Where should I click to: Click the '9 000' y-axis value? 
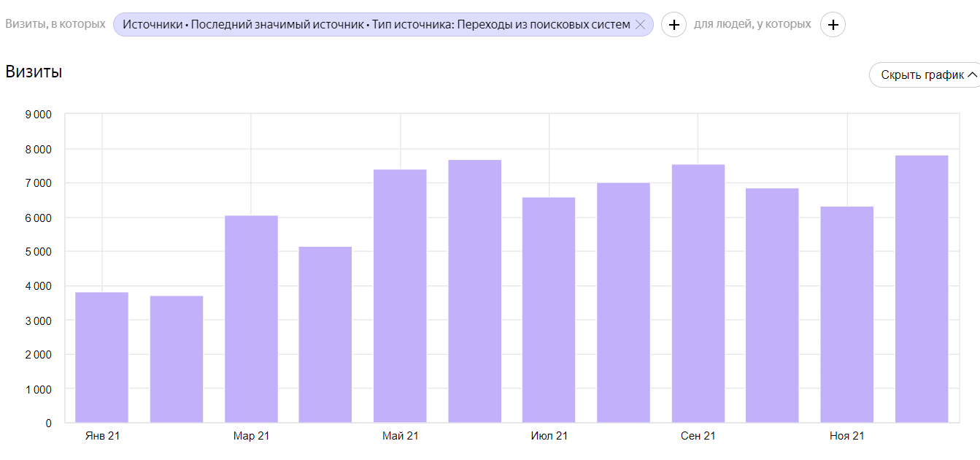[x=38, y=115]
